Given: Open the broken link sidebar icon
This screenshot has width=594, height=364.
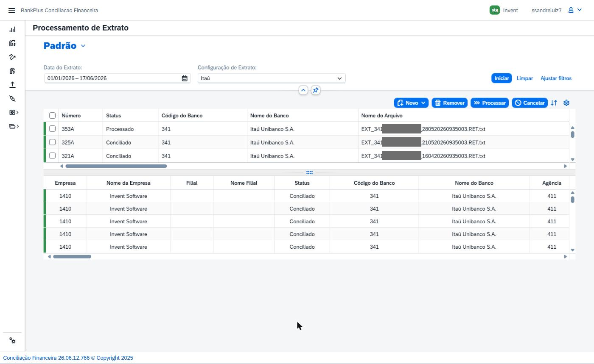Looking at the screenshot, I should pyautogui.click(x=12, y=98).
